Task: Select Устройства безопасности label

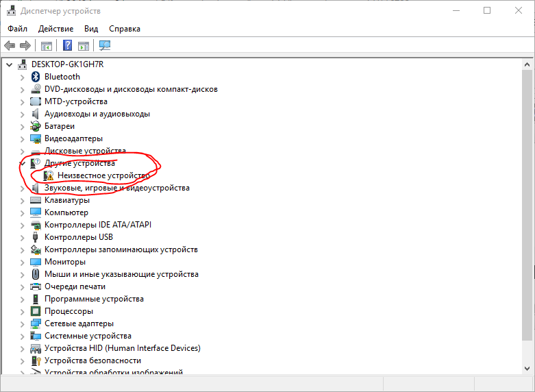Action: tap(92, 360)
